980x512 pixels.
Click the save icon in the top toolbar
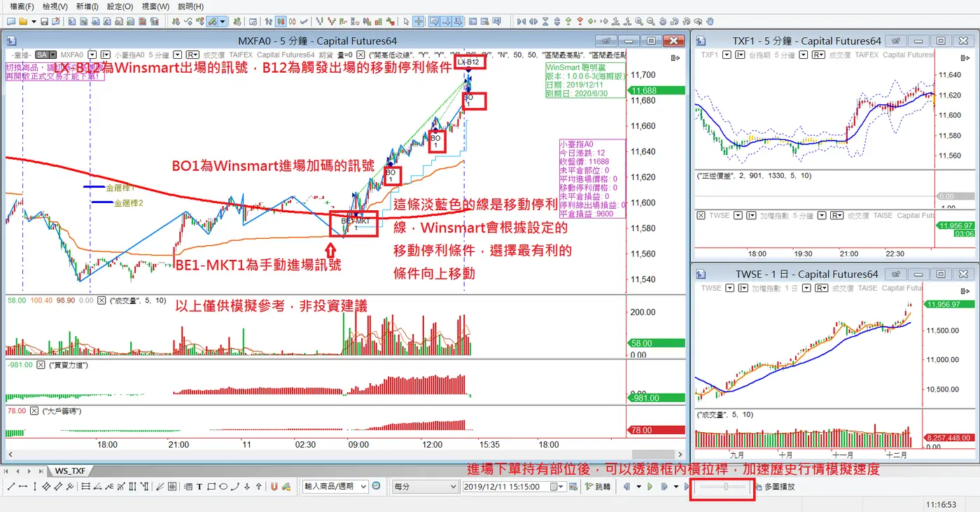[45, 22]
